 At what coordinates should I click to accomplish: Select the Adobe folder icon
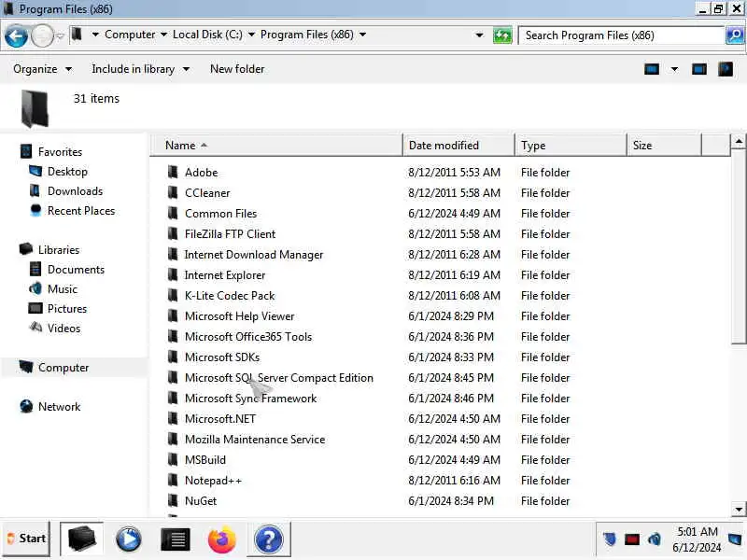click(173, 172)
